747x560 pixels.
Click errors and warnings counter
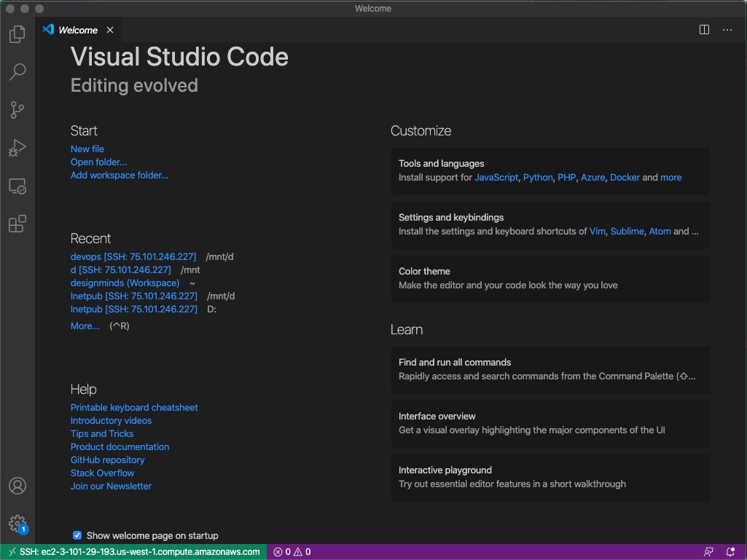pyautogui.click(x=291, y=551)
